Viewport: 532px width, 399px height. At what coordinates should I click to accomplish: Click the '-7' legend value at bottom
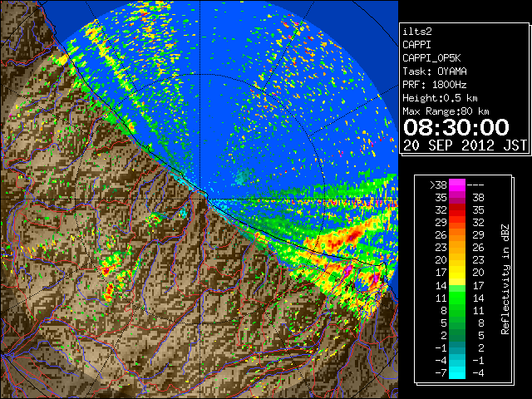click(x=441, y=373)
